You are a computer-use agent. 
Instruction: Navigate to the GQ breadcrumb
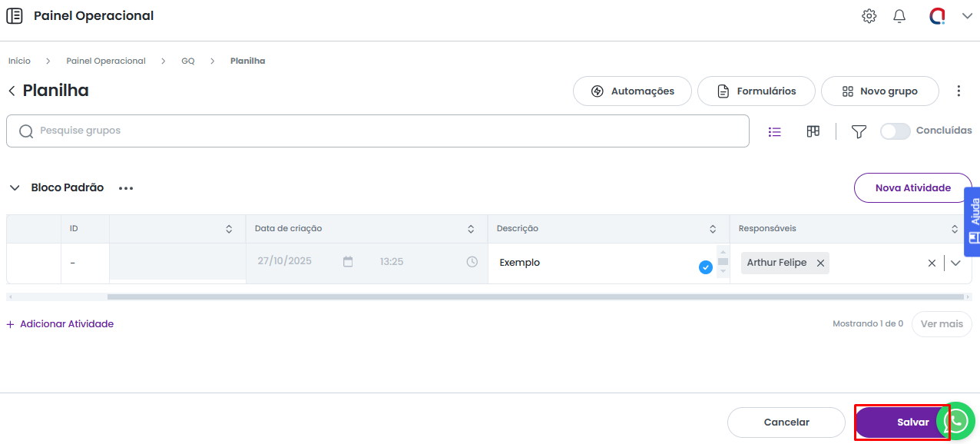187,61
